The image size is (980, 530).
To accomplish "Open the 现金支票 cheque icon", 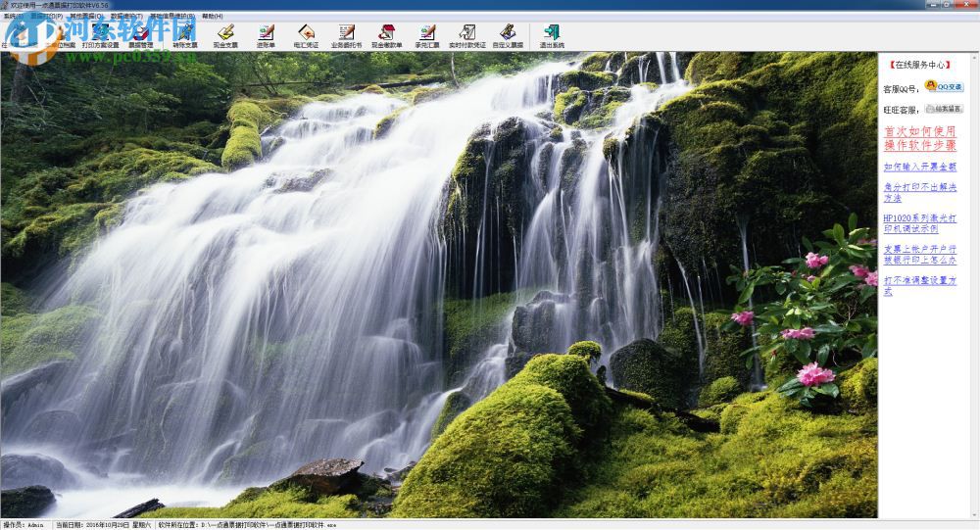I will [x=225, y=36].
